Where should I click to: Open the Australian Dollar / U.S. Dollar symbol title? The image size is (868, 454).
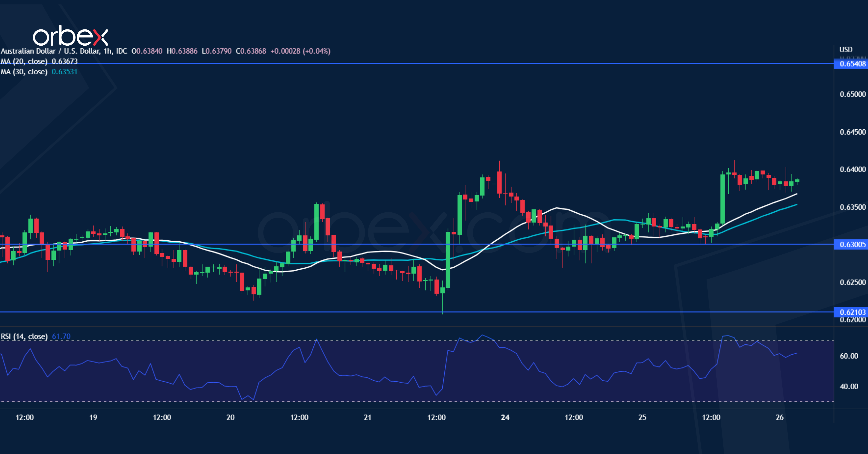[x=51, y=51]
